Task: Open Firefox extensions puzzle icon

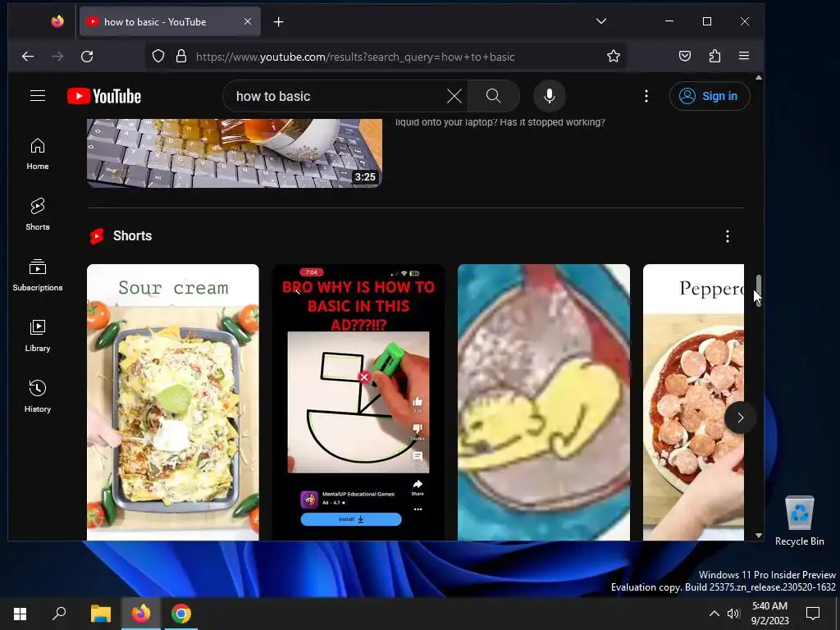Action: (x=714, y=57)
